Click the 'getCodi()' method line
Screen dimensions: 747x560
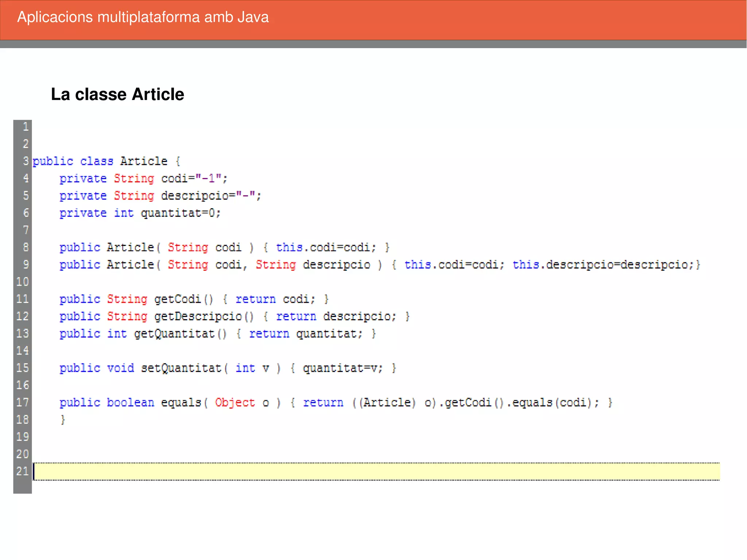click(194, 299)
